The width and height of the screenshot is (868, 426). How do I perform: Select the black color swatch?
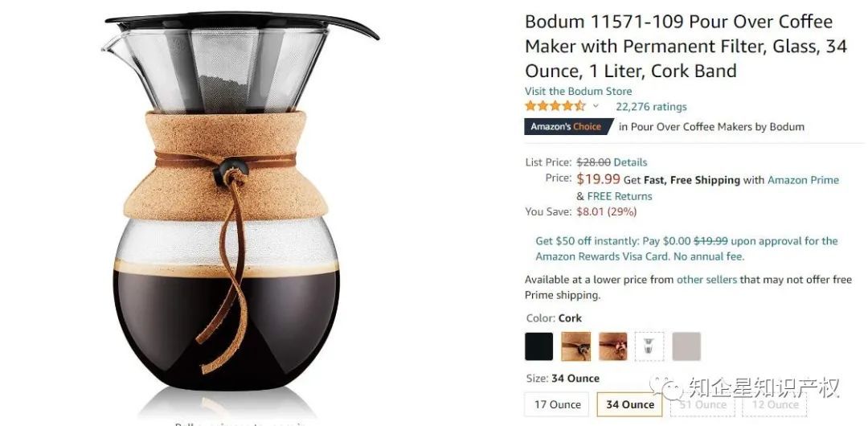pos(538,346)
